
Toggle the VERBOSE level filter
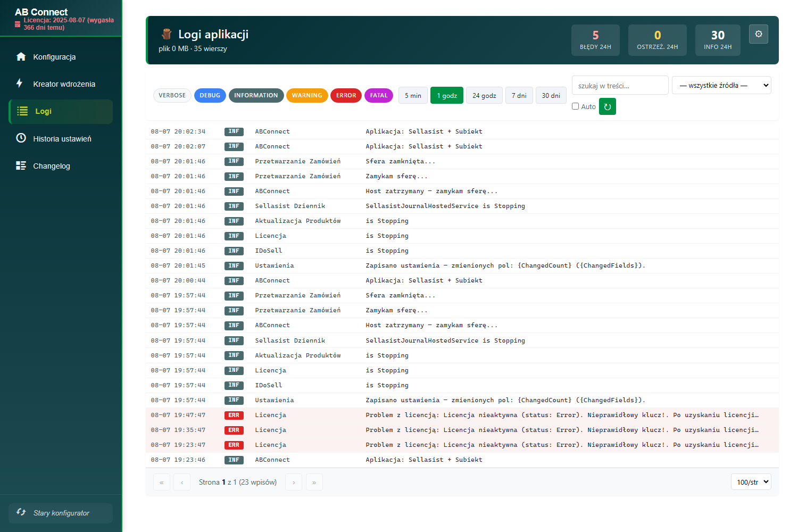coord(172,95)
